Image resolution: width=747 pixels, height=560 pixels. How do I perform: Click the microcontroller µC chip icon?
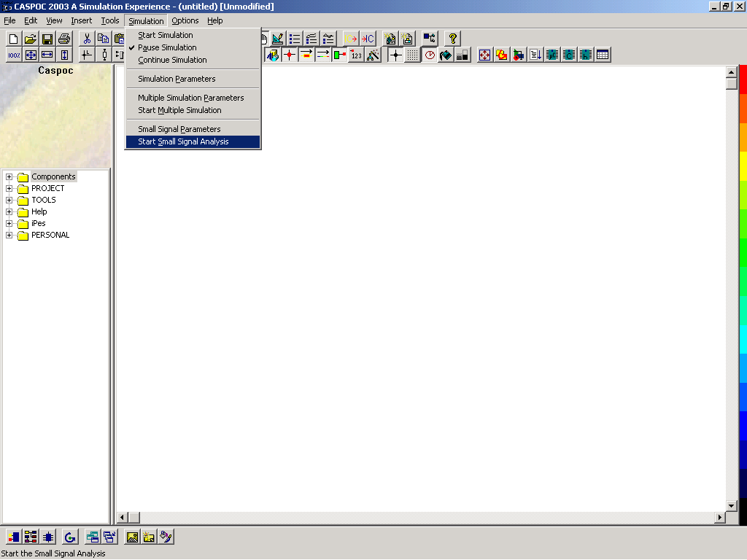tap(552, 55)
